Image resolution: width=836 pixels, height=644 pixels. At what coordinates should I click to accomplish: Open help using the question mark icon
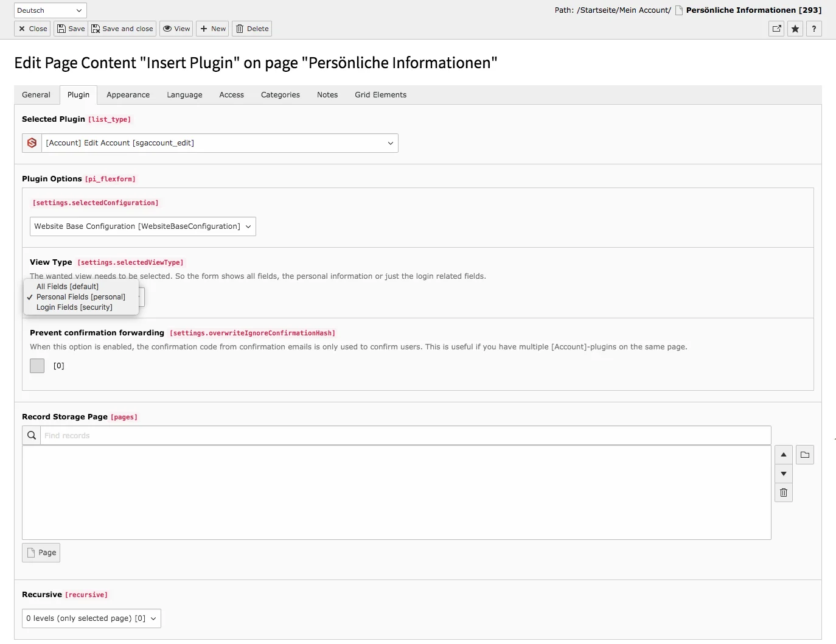(814, 29)
